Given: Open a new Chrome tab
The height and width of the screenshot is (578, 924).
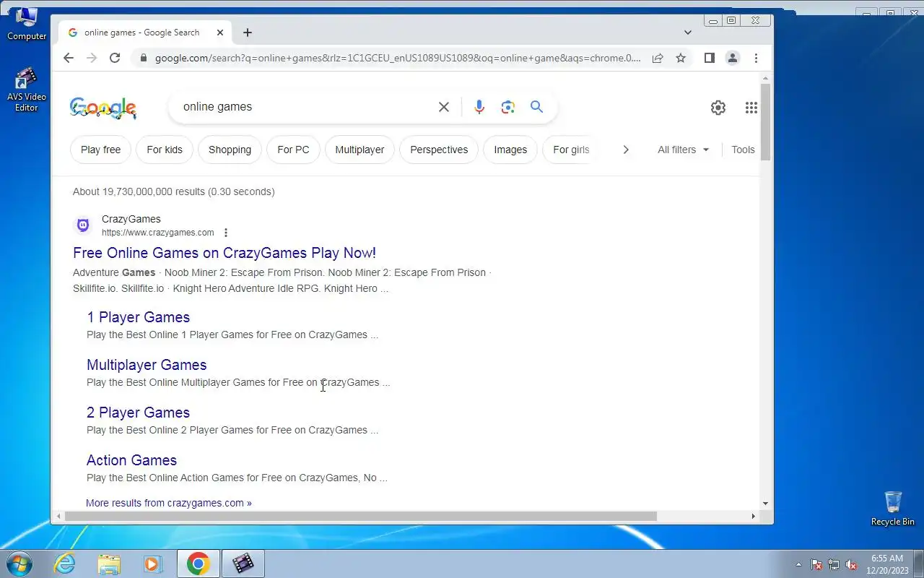Looking at the screenshot, I should coord(248,33).
